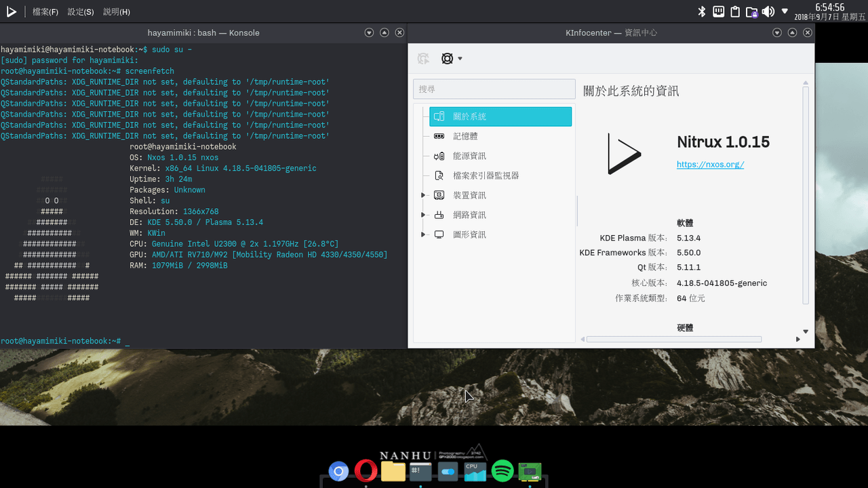Click the volume icon in the system tray
This screenshot has height=488, width=868.
point(768,11)
